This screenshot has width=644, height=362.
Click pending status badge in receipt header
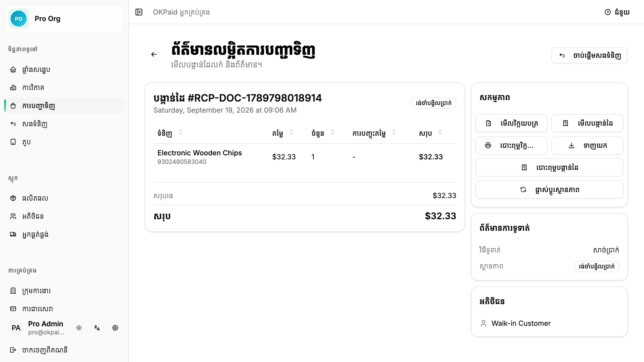click(433, 103)
